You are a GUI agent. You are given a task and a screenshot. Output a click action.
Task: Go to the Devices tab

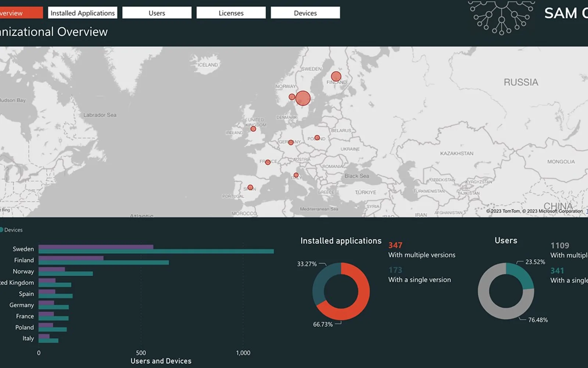[305, 13]
